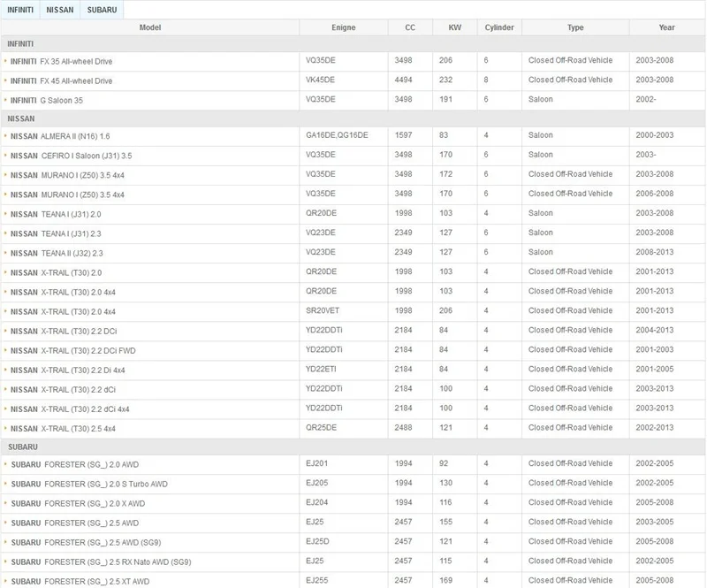Click year value 2002- in G Saloon row
Screen dimensions: 707x588
coord(646,99)
